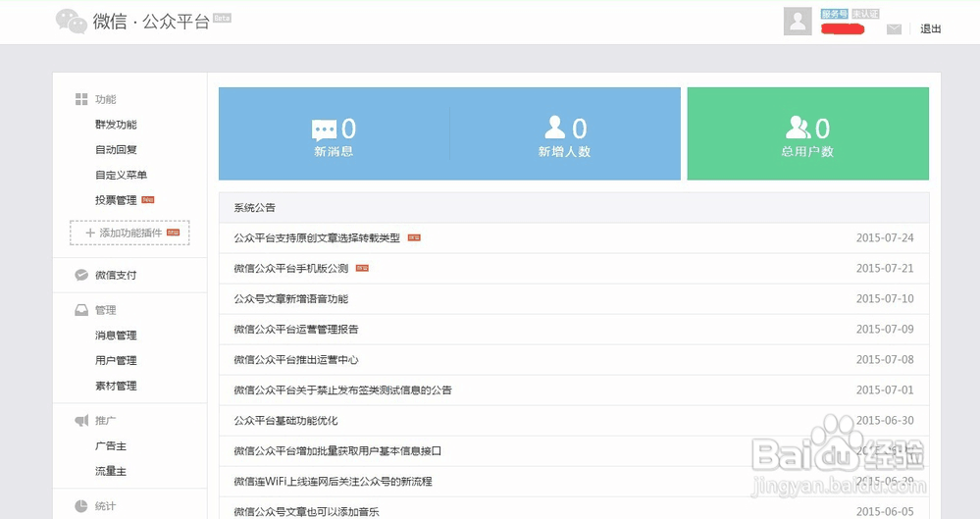Viewport: 980px width, 519px height.
Task: Click the new badge beside 公众平台支持原创文章选择转载类型
Action: (414, 237)
